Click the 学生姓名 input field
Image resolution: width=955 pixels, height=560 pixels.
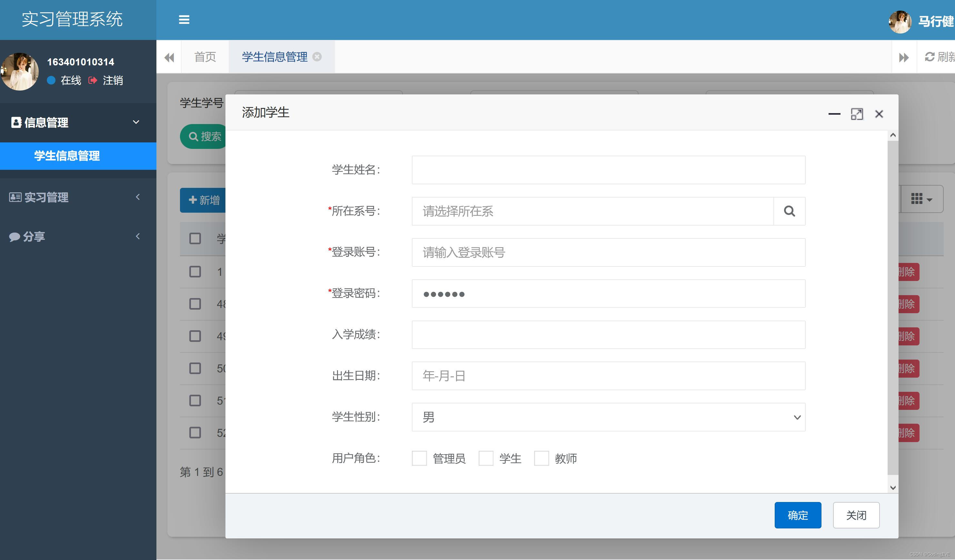point(608,170)
